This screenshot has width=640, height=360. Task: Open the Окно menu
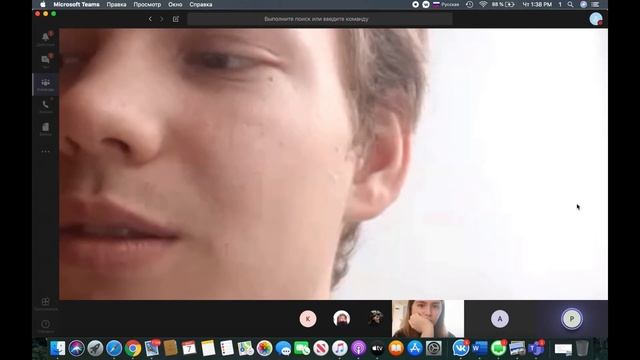175,4
